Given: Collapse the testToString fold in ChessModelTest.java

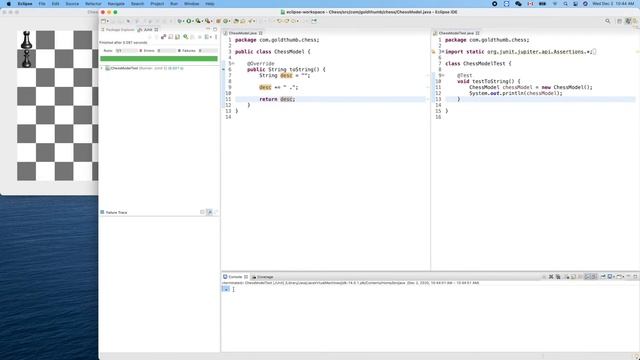Looking at the screenshot, I should tap(443, 76).
